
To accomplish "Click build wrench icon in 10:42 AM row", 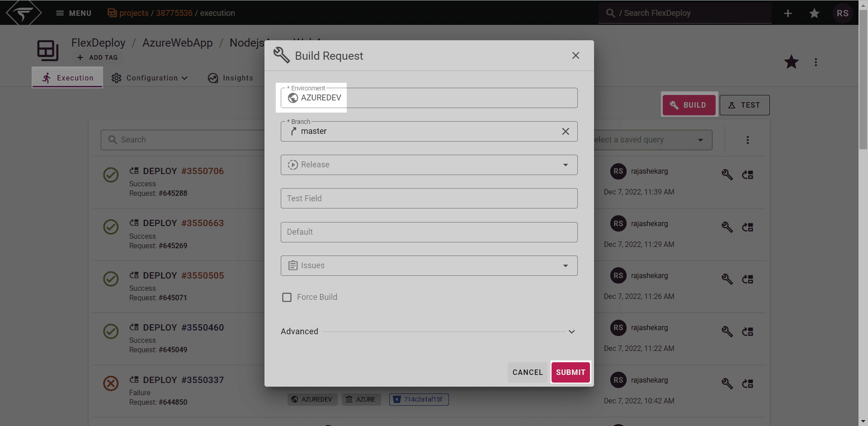I will click(727, 383).
